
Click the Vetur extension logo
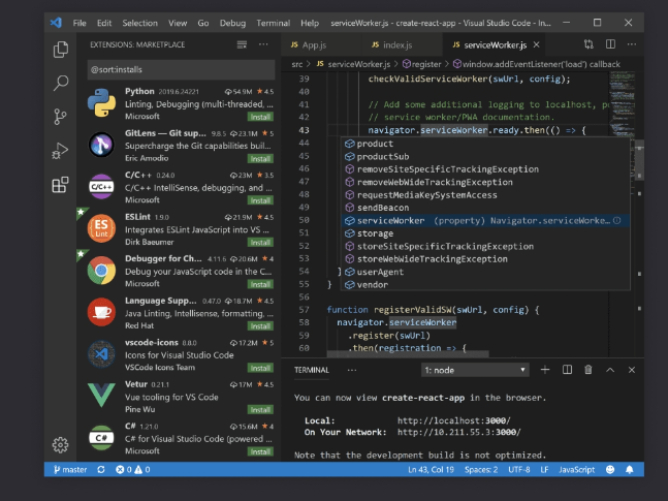point(101,394)
